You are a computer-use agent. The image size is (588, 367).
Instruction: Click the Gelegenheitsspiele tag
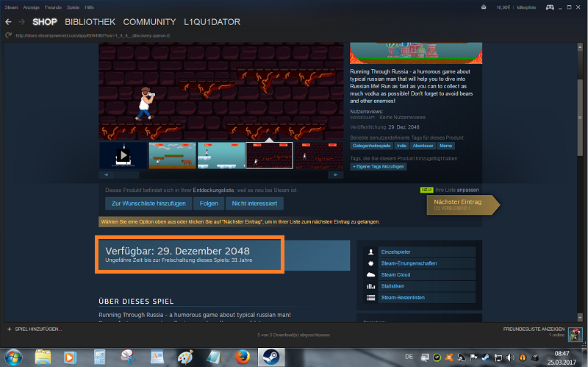point(371,146)
